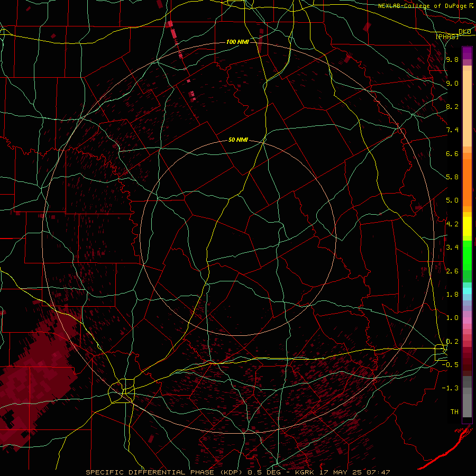The width and height of the screenshot is (476, 476).
Task: Click the -1.3 scale value
Action: pyautogui.click(x=450, y=388)
